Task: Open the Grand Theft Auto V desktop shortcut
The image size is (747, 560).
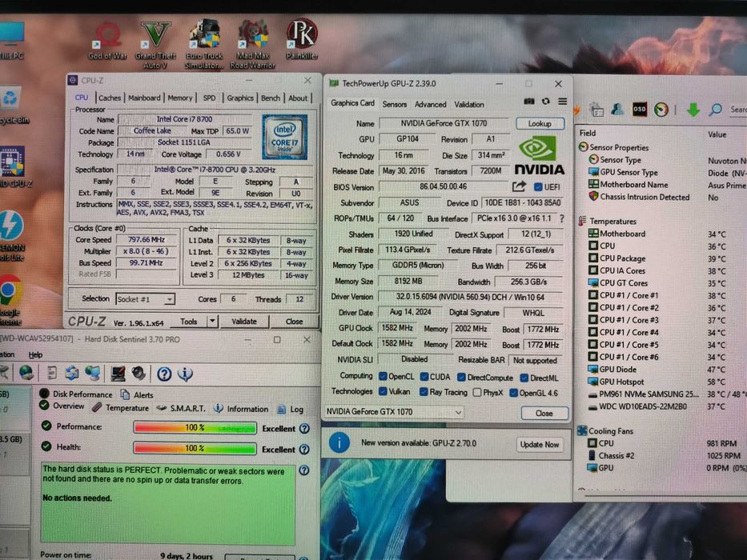Action: click(155, 45)
